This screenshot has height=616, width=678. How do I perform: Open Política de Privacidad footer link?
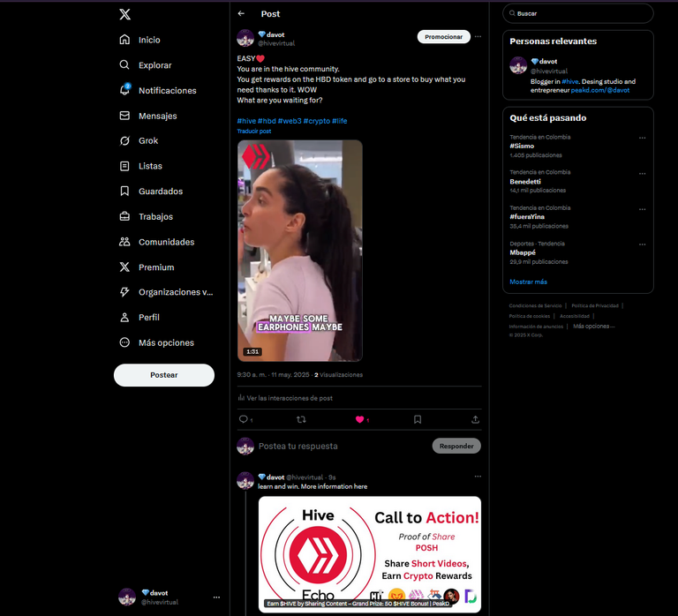595,305
